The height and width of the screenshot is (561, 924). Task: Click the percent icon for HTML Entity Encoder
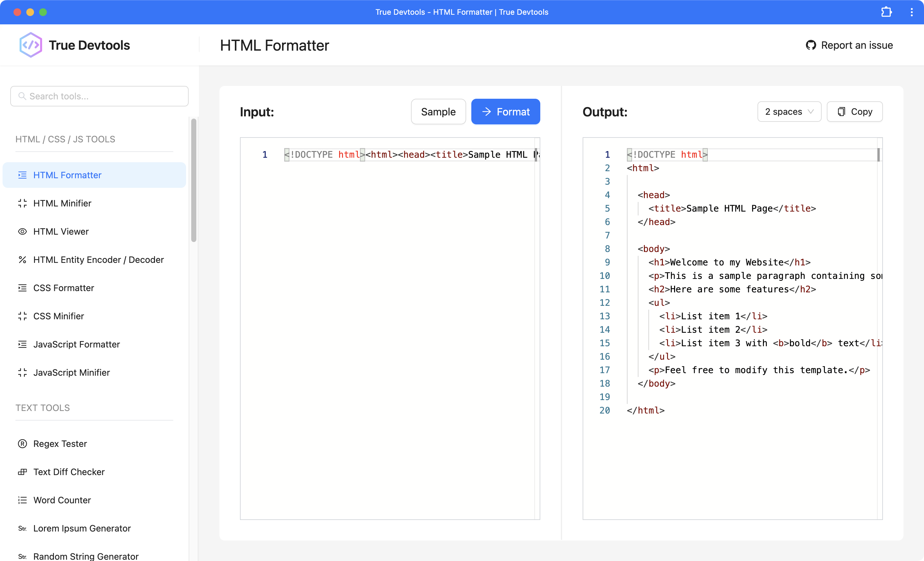(22, 260)
